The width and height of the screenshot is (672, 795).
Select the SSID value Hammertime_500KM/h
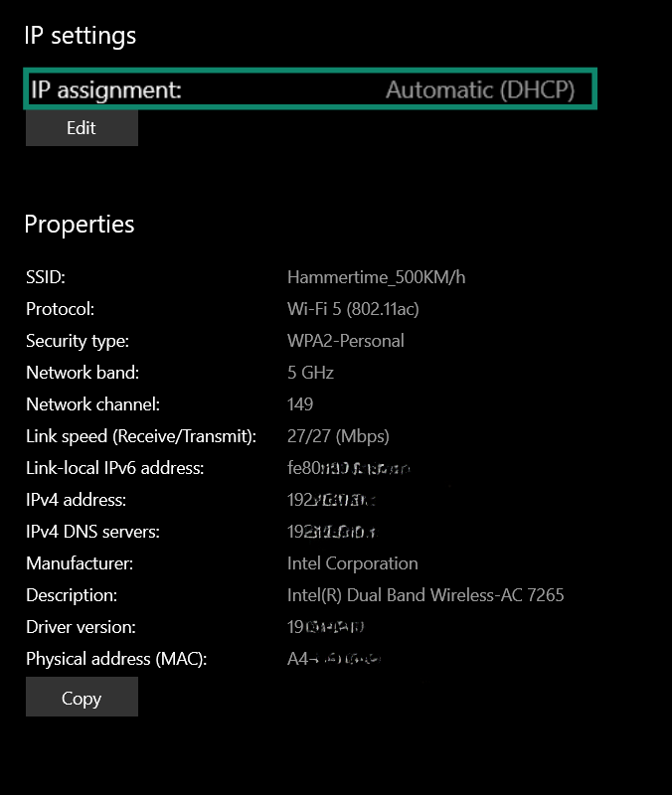coord(376,277)
